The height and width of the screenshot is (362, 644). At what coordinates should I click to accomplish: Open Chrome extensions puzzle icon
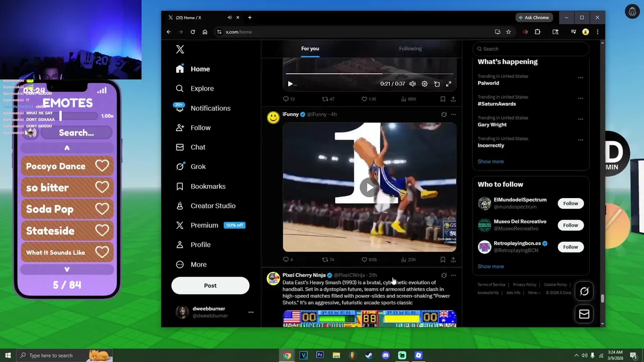tap(537, 32)
